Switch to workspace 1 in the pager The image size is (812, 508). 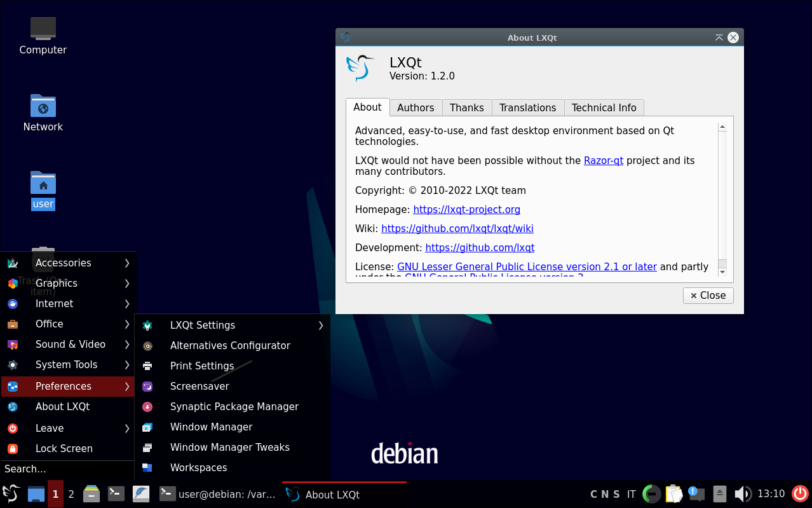[x=55, y=494]
